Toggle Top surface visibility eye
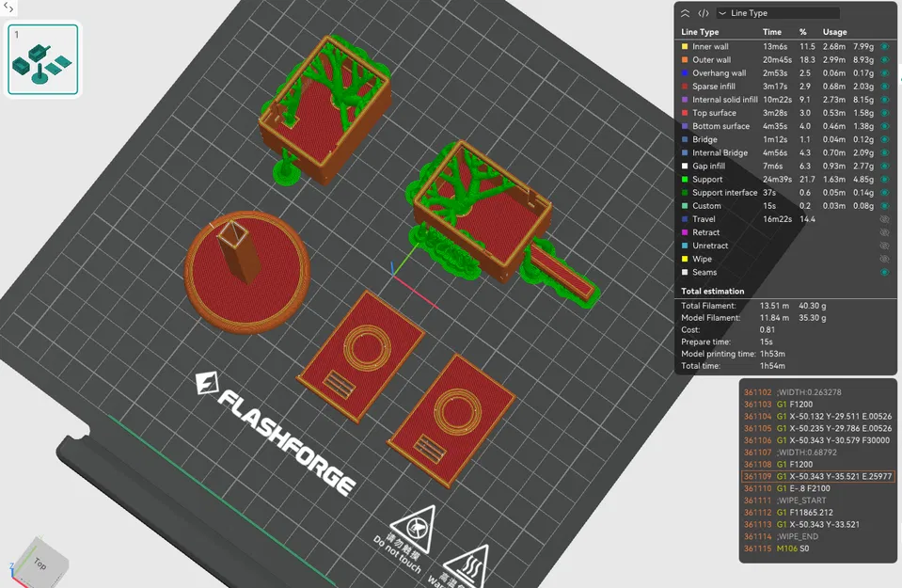This screenshot has width=902, height=588. (x=885, y=113)
